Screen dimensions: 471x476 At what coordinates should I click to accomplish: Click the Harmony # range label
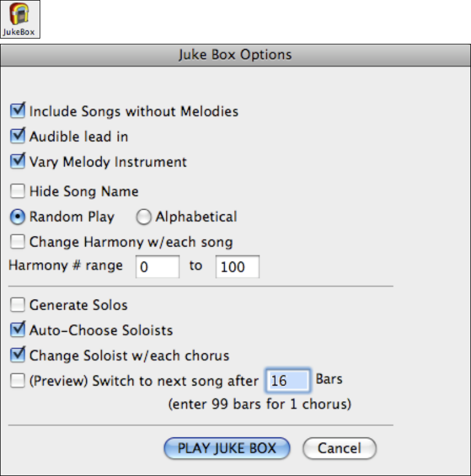[66, 266]
